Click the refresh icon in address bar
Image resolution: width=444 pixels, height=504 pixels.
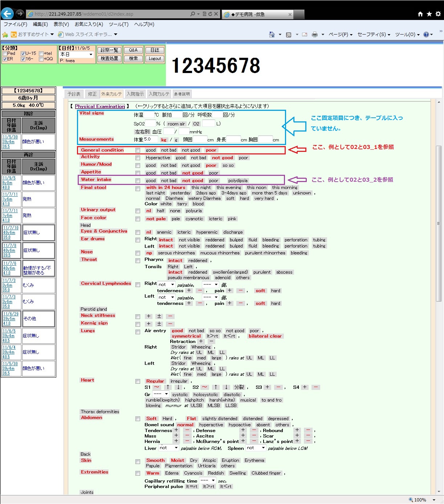210,14
